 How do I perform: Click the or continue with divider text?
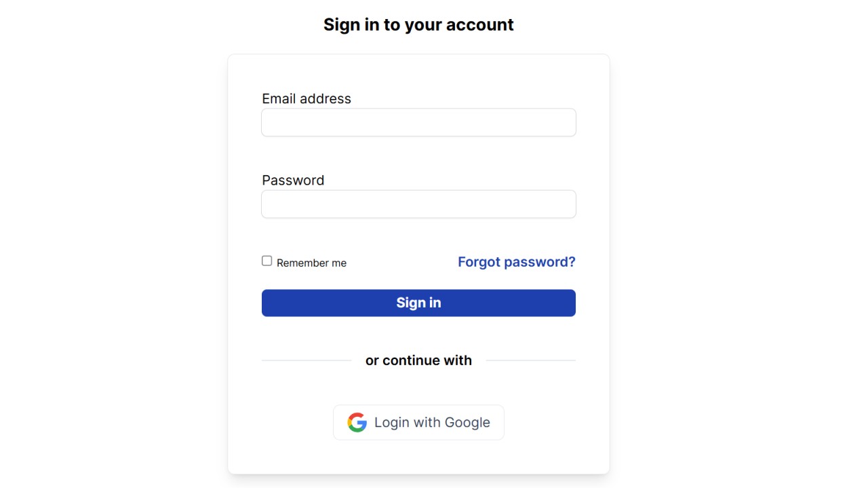(x=418, y=360)
